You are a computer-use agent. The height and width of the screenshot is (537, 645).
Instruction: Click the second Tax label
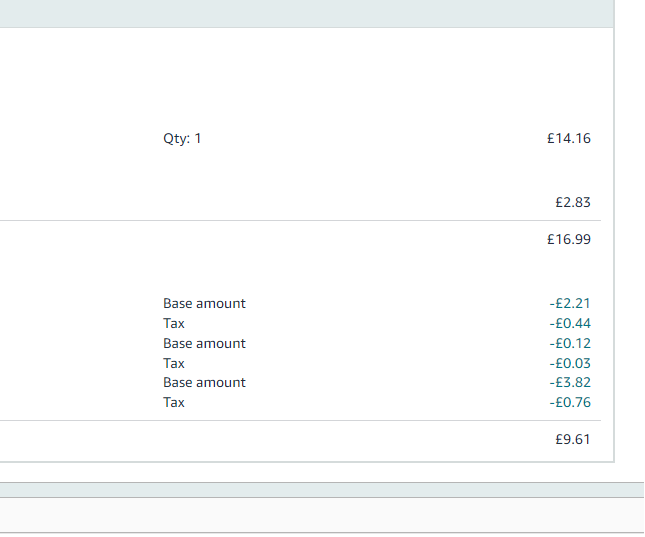pos(174,363)
